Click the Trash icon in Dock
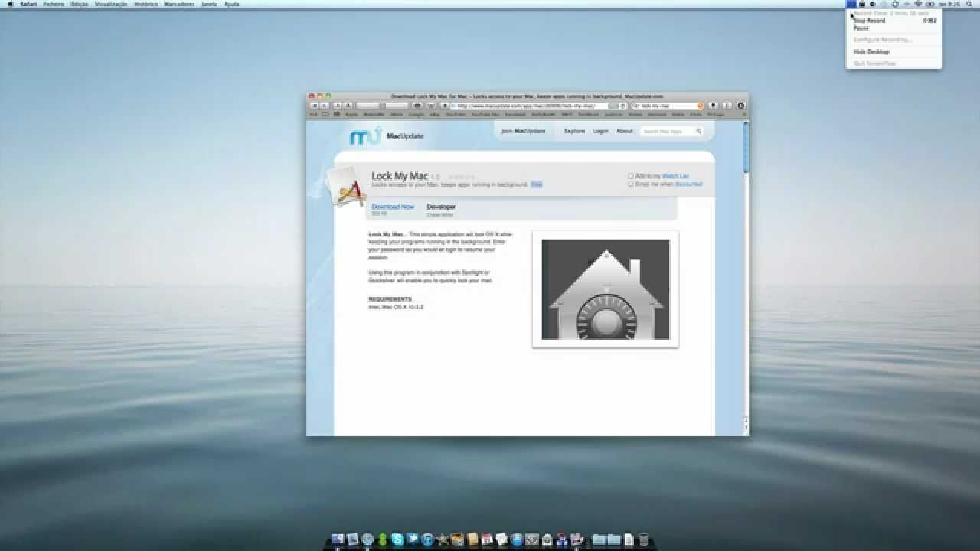 coord(643,539)
